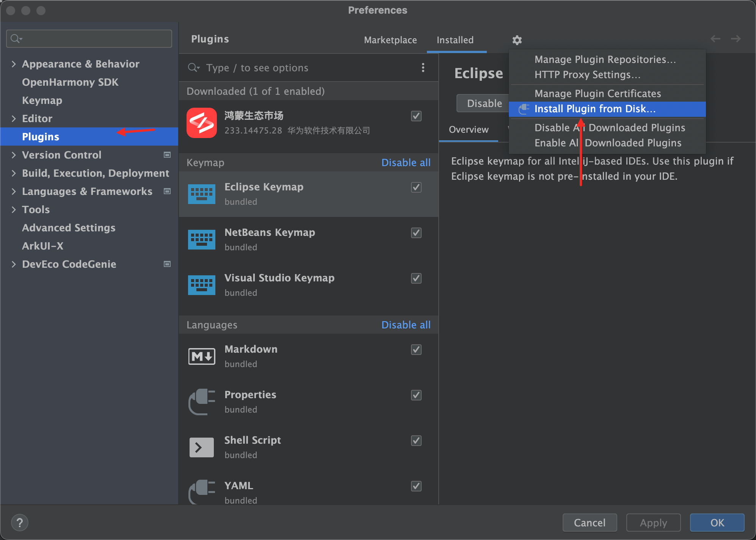Uncheck the Eclipse Keymap plugin checkbox
Screen dimensions: 756x540
click(416, 187)
